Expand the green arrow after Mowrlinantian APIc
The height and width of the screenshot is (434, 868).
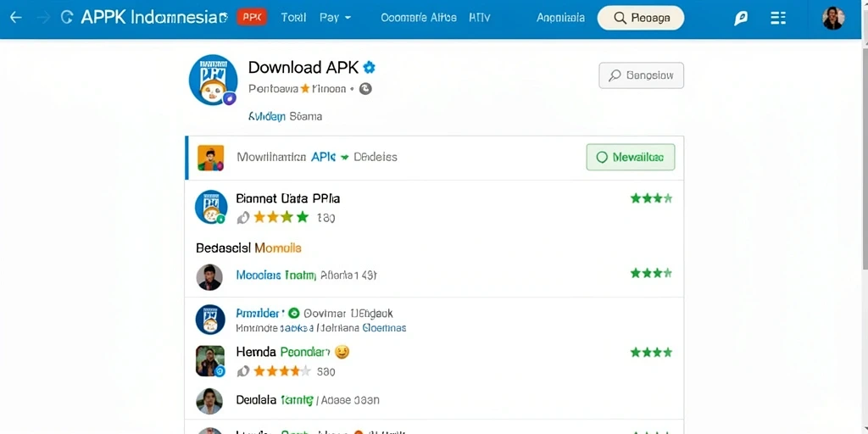pyautogui.click(x=344, y=157)
